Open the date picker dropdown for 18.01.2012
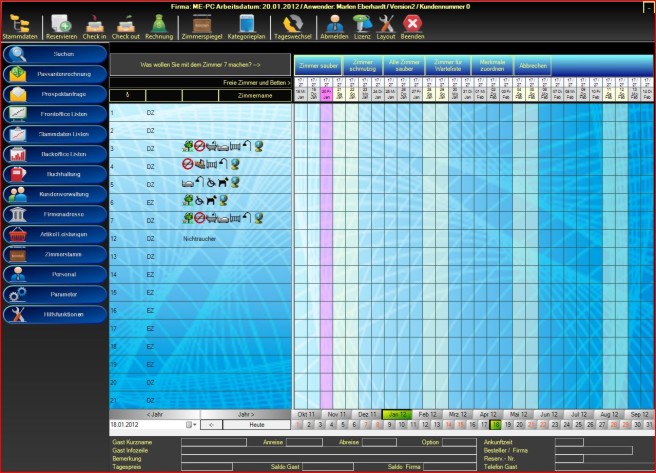Viewport: 656px width, 473px height. click(x=191, y=425)
